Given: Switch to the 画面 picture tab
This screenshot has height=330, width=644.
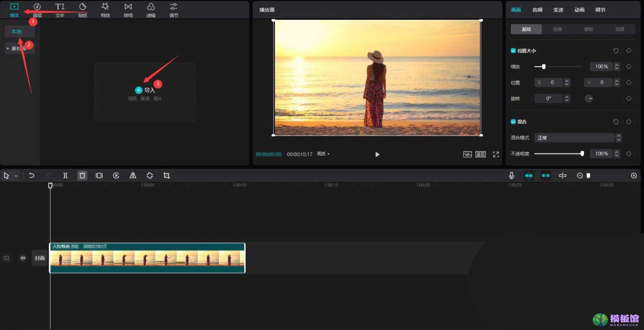Looking at the screenshot, I should [x=516, y=10].
